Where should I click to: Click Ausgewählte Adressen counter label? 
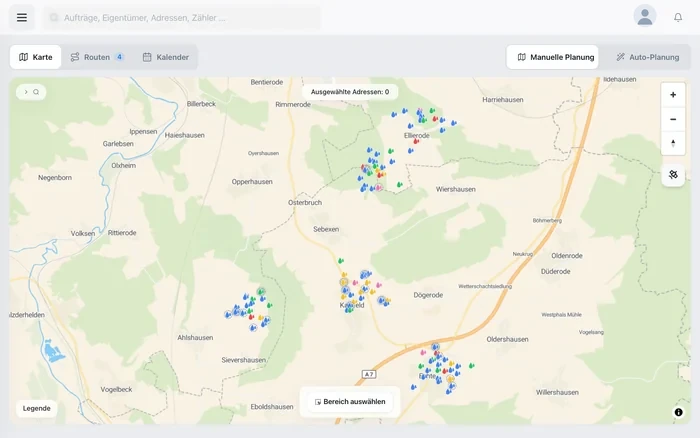pyautogui.click(x=350, y=92)
